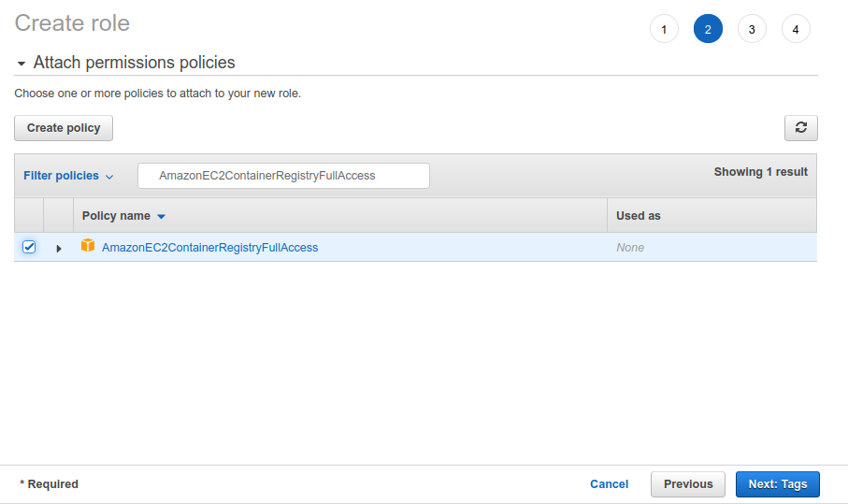Open the Filter policies dropdown
The image size is (848, 504).
(68, 176)
